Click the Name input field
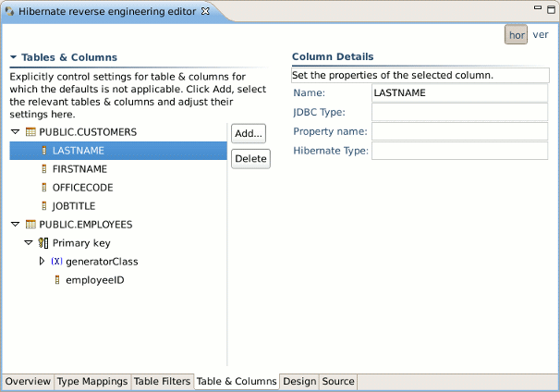This screenshot has width=560, height=392. tap(459, 92)
